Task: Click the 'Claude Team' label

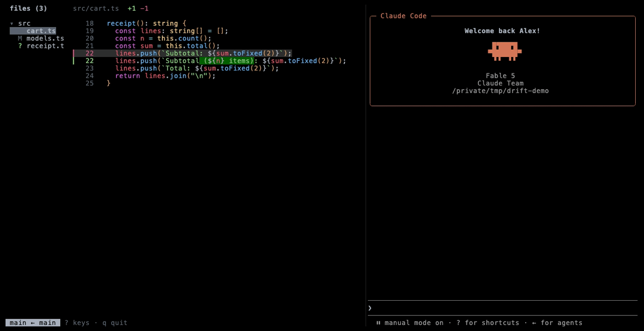Action: tap(500, 83)
